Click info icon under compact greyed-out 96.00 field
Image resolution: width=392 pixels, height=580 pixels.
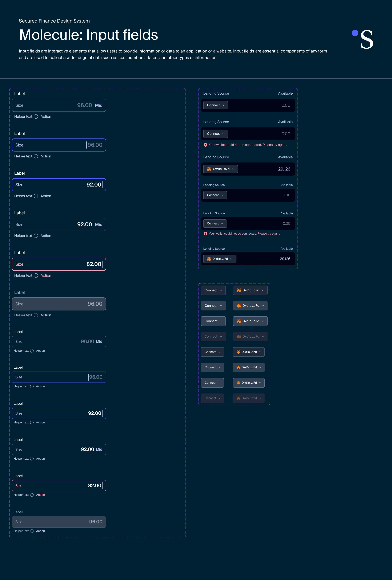tap(32, 531)
